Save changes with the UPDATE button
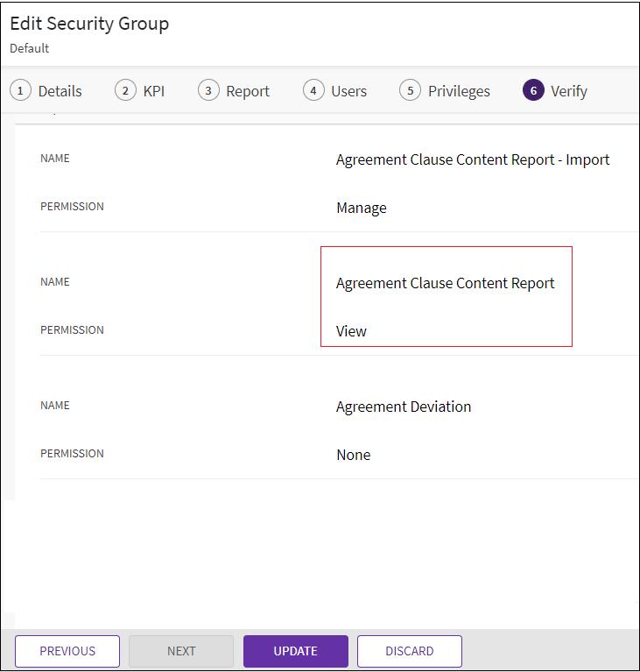The width and height of the screenshot is (640, 672). click(295, 651)
